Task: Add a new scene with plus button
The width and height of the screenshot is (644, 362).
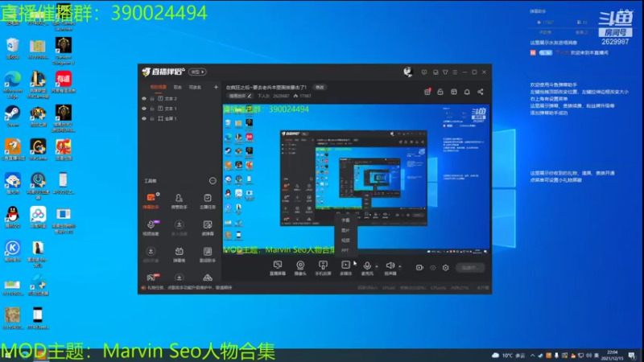Action: click(x=216, y=87)
